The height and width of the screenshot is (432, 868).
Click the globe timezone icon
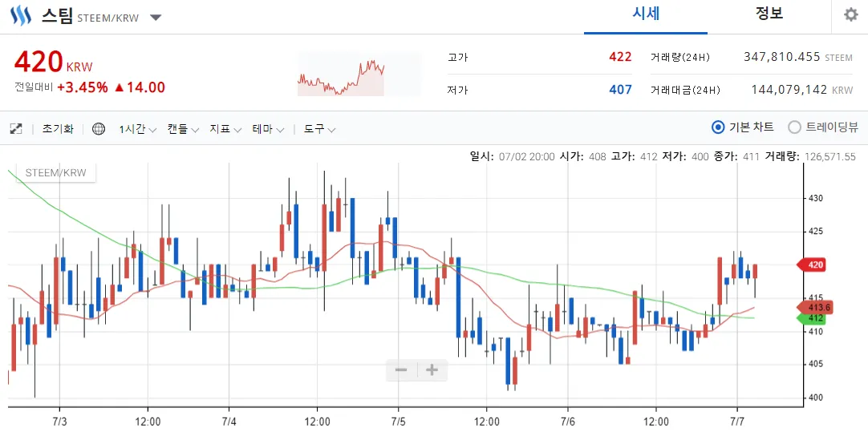coord(99,129)
